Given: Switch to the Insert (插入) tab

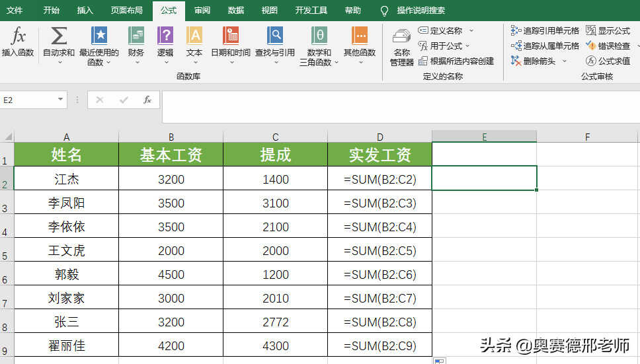Looking at the screenshot, I should (x=85, y=11).
